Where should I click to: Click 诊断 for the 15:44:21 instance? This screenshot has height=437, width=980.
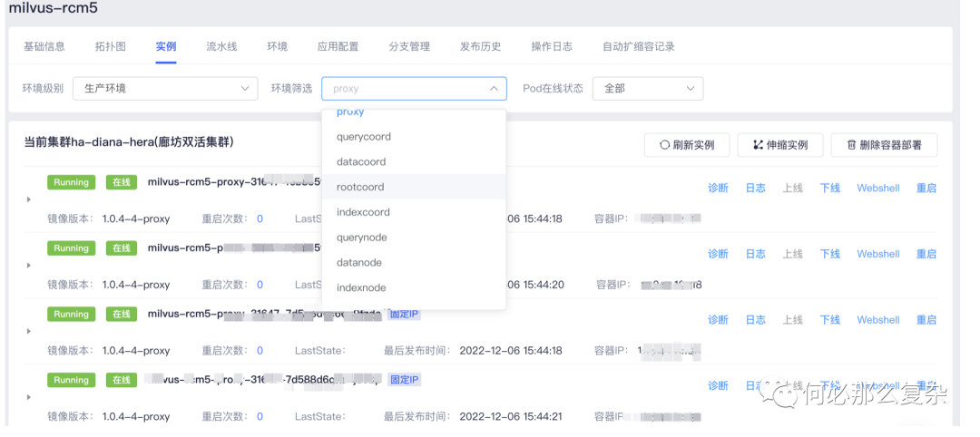tap(718, 386)
